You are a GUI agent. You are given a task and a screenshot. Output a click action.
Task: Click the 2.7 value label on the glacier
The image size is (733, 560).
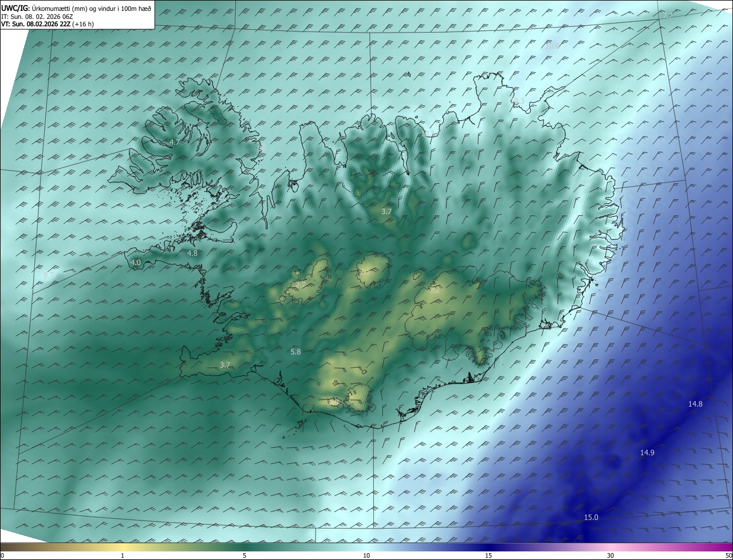pyautogui.click(x=301, y=284)
